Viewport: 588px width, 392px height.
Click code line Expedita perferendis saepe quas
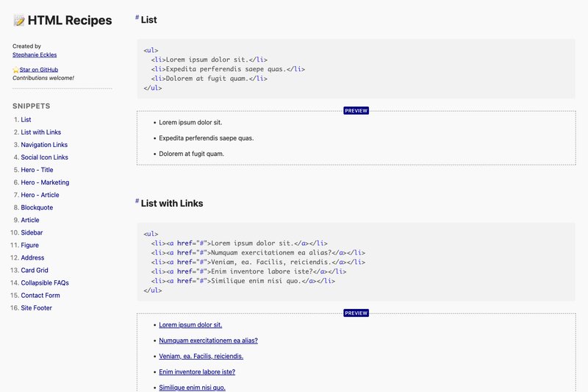pos(228,69)
